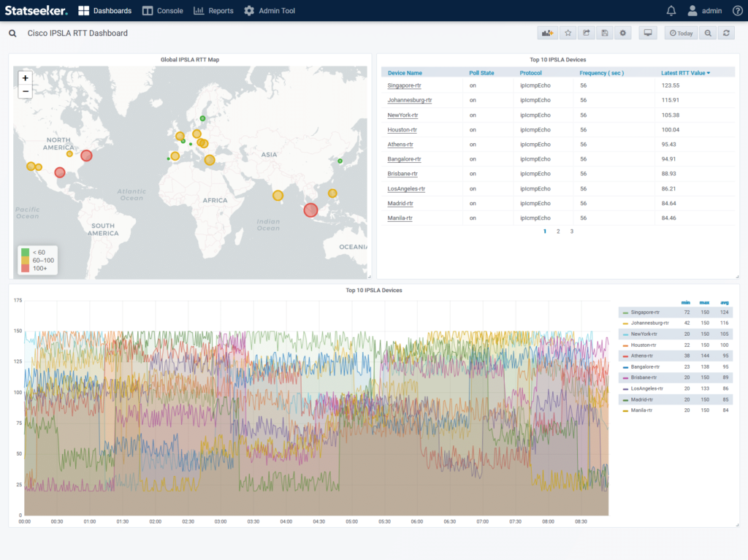The image size is (748, 560).
Task: Open the notifications bell icon
Action: click(x=671, y=10)
